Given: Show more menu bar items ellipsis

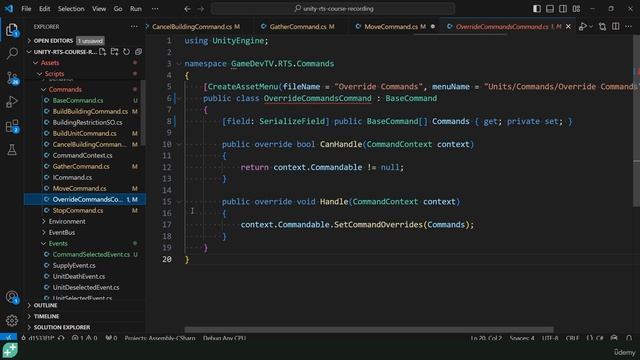Looking at the screenshot, I should coord(155,9).
